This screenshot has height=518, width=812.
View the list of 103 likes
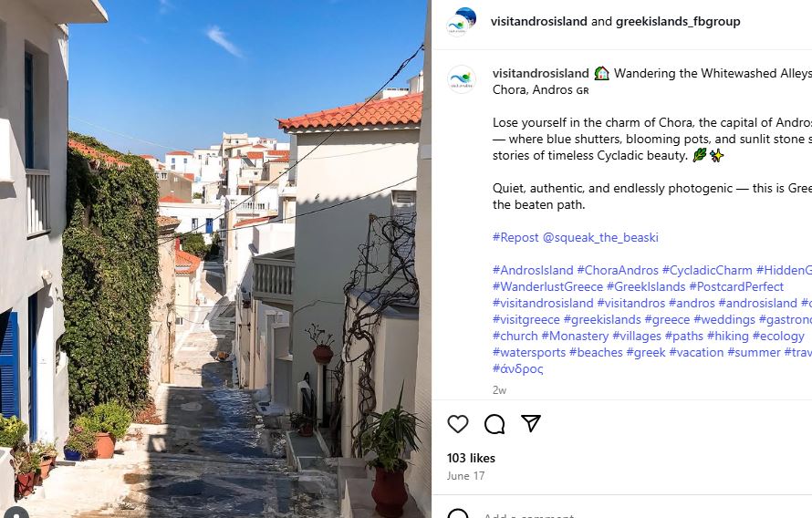pyautogui.click(x=471, y=458)
